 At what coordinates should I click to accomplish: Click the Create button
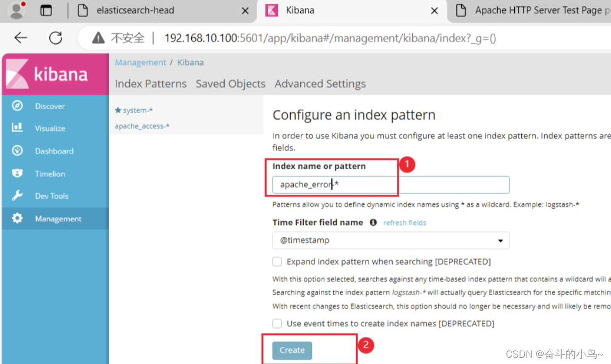[x=292, y=350]
